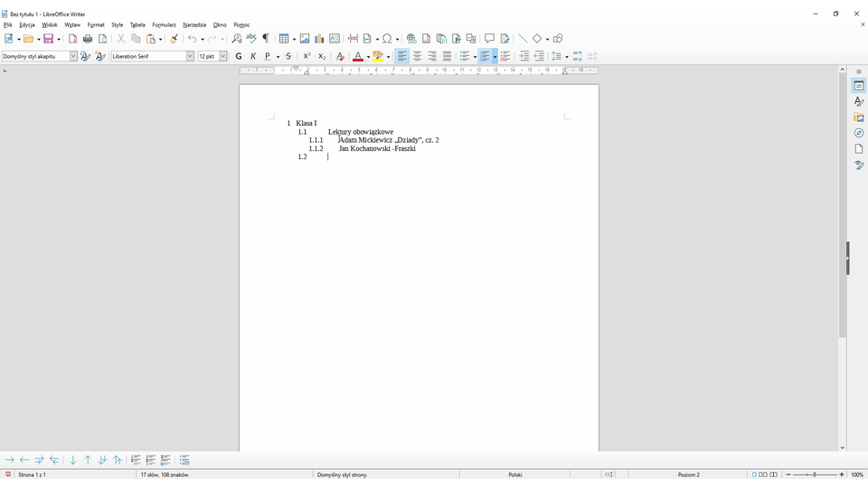Screen dimensions: 868x488
Task: Click the Print icon in the toolbar
Action: tap(88, 39)
